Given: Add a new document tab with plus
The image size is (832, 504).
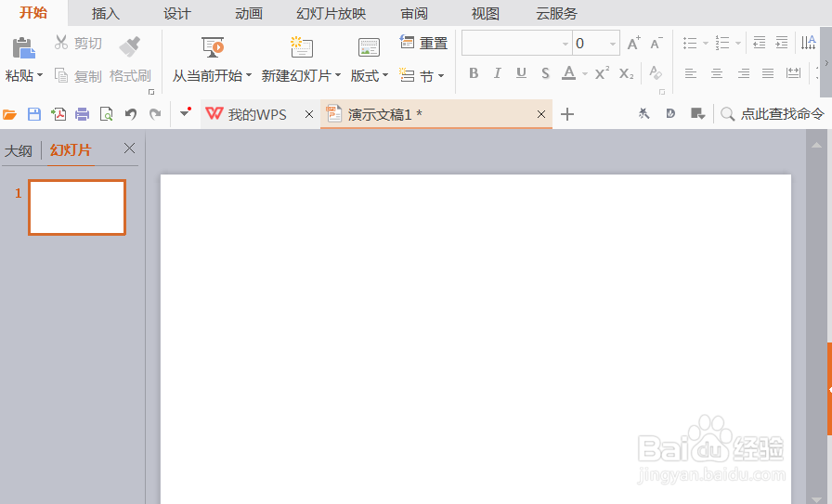Looking at the screenshot, I should pos(567,114).
